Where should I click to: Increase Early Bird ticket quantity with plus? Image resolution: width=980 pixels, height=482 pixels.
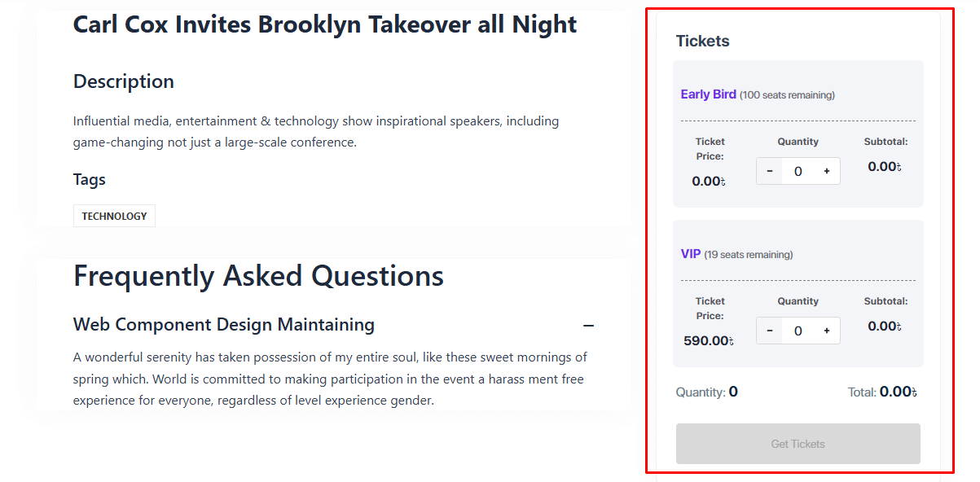(826, 171)
